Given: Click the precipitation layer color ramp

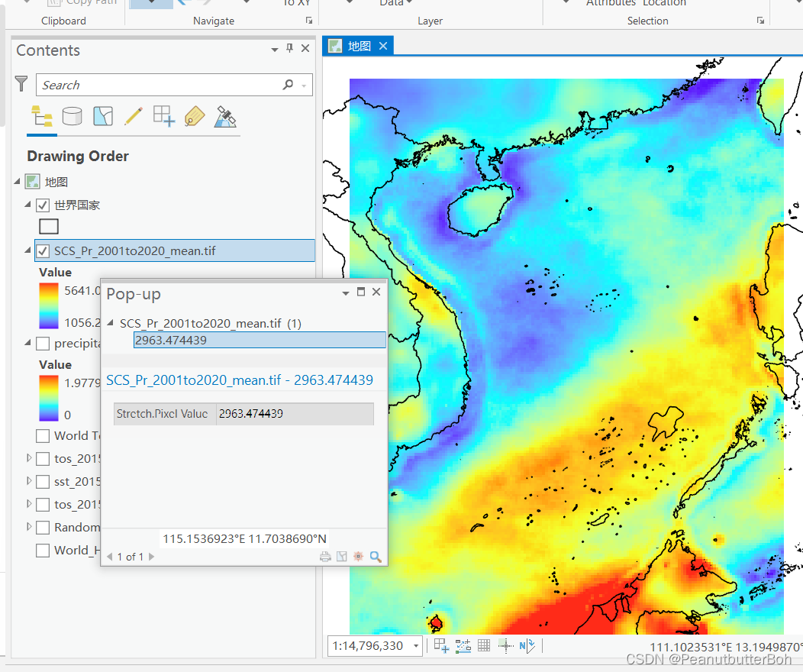Looking at the screenshot, I should 48,399.
